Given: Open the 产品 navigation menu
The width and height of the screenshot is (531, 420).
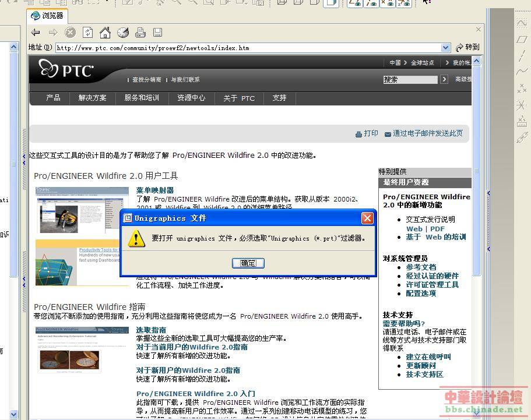Looking at the screenshot, I should [x=53, y=98].
